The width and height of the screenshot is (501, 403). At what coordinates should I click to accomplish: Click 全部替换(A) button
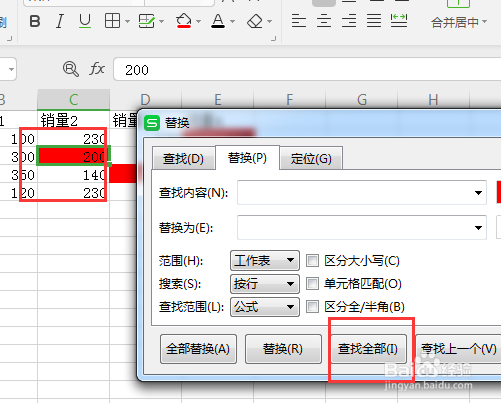198,349
